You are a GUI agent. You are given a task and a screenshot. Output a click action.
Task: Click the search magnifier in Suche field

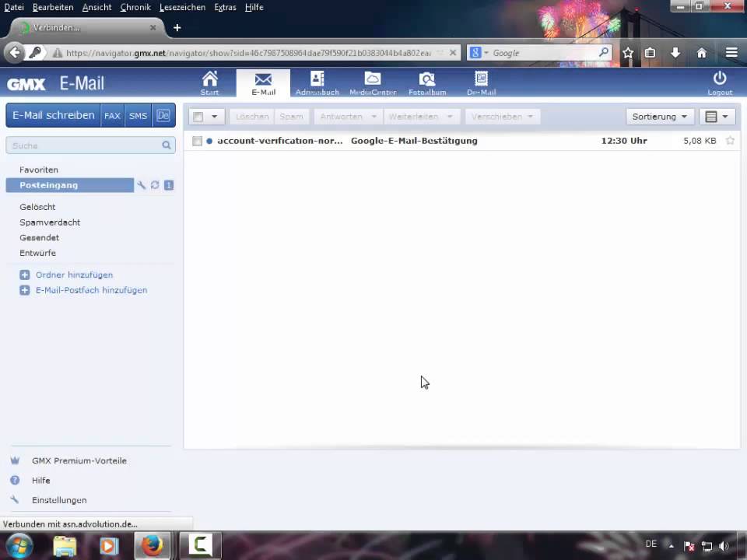[x=167, y=145]
